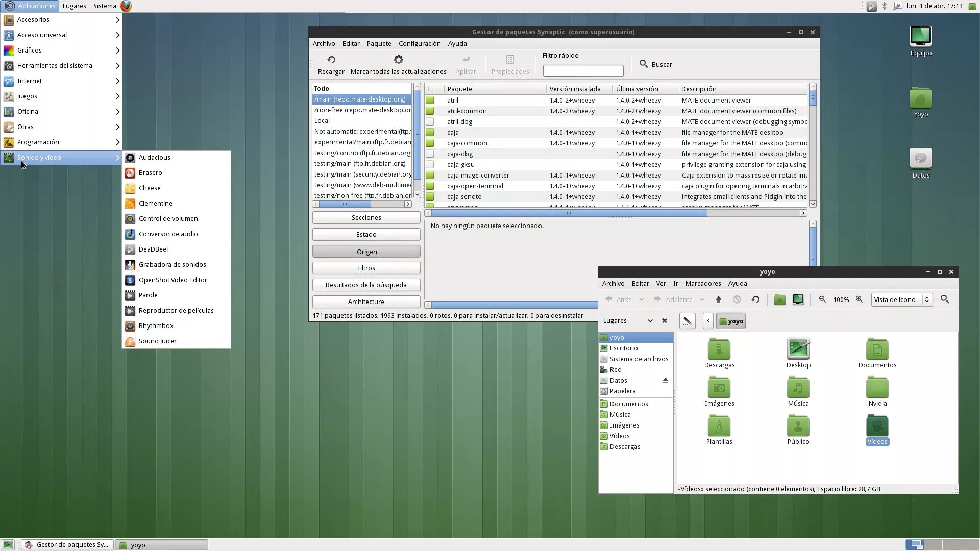The image size is (980, 551).
Task: Click the Recargar reload icon in Synaptic
Action: (331, 60)
